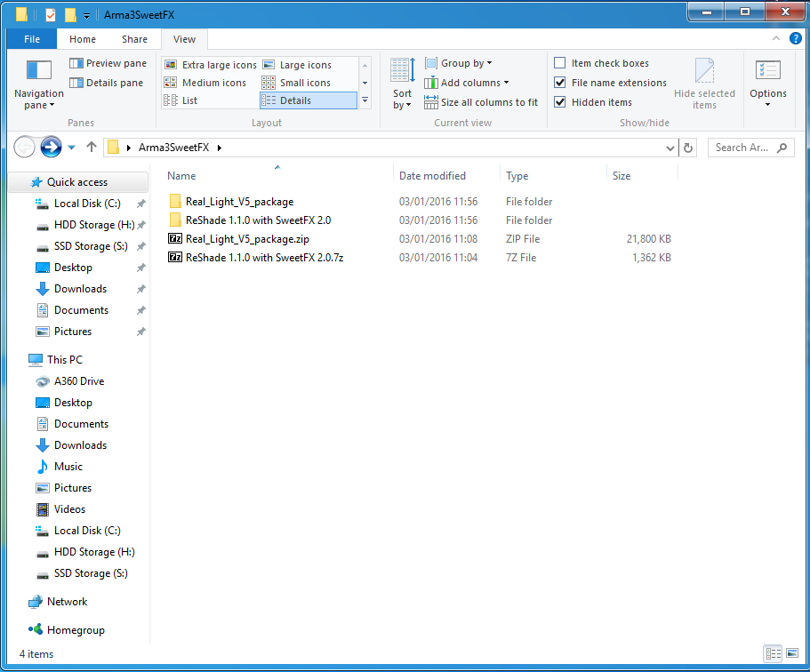Go forward with the blue arrow
810x672 pixels.
click(51, 148)
